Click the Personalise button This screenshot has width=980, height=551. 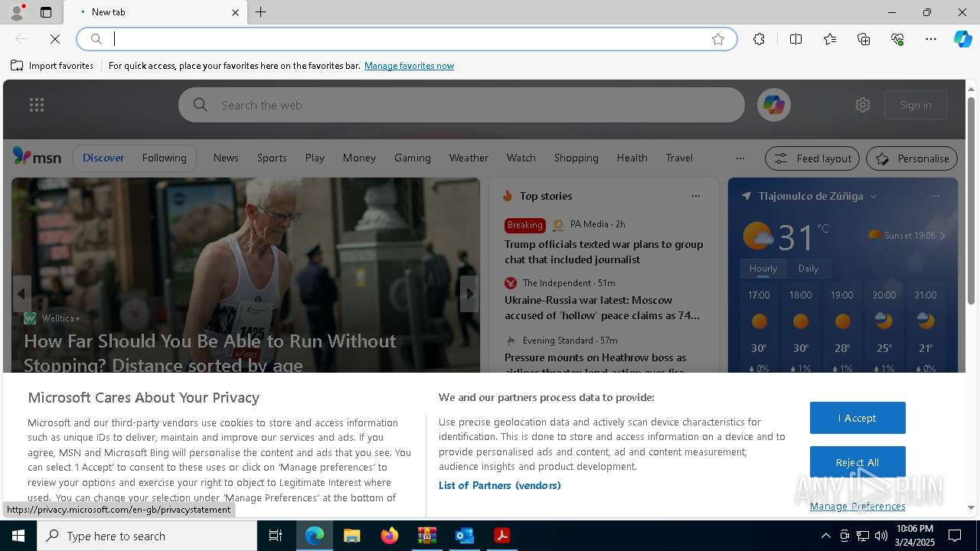click(912, 158)
